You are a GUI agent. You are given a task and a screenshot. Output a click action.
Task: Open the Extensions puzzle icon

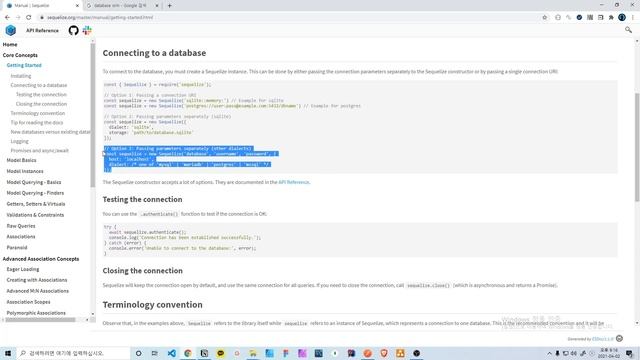[611, 18]
